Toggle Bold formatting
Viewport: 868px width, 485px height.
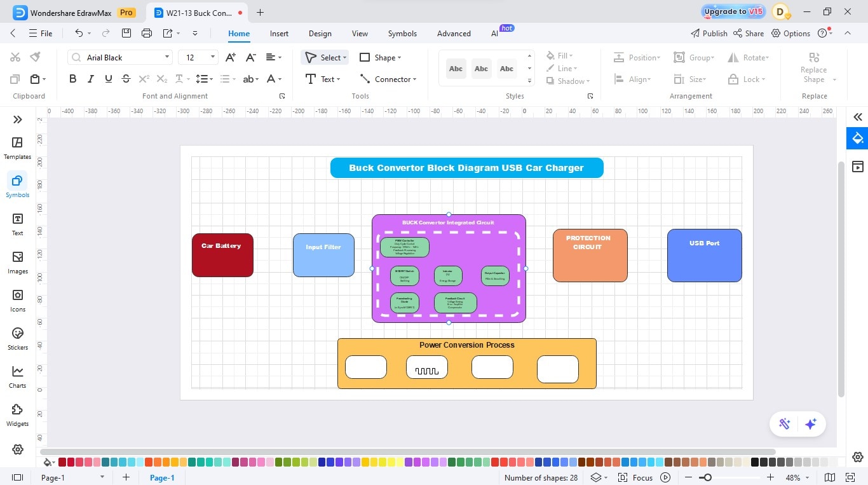73,79
